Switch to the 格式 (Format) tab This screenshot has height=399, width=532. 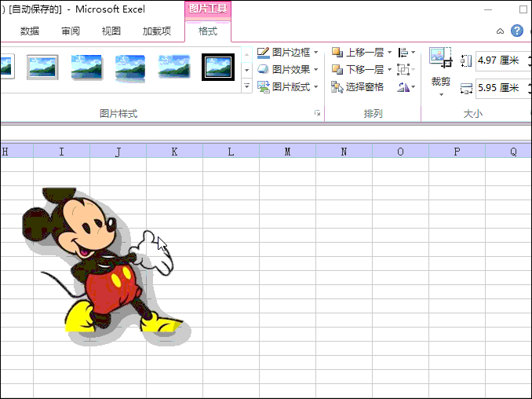pos(208,31)
